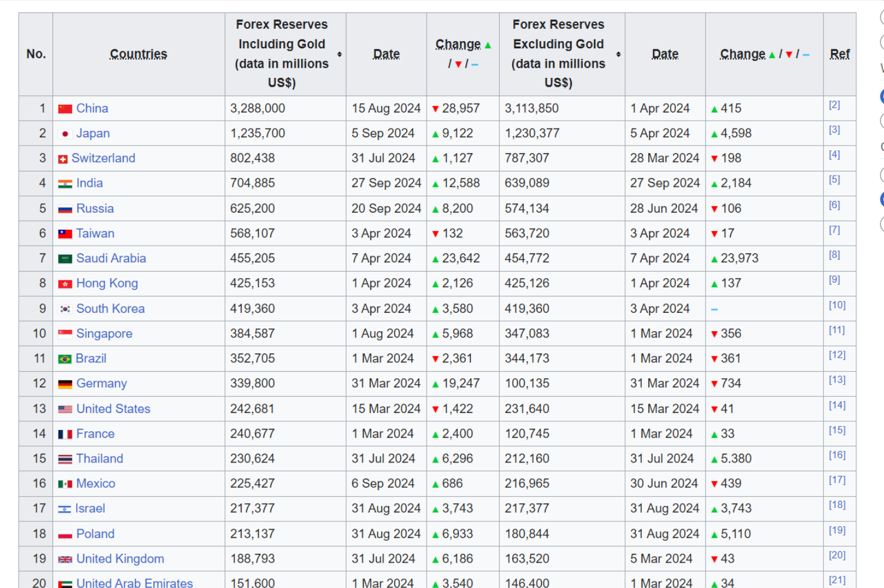Click the Thailand flag icon
Viewport: 884px width, 588px height.
[65, 459]
